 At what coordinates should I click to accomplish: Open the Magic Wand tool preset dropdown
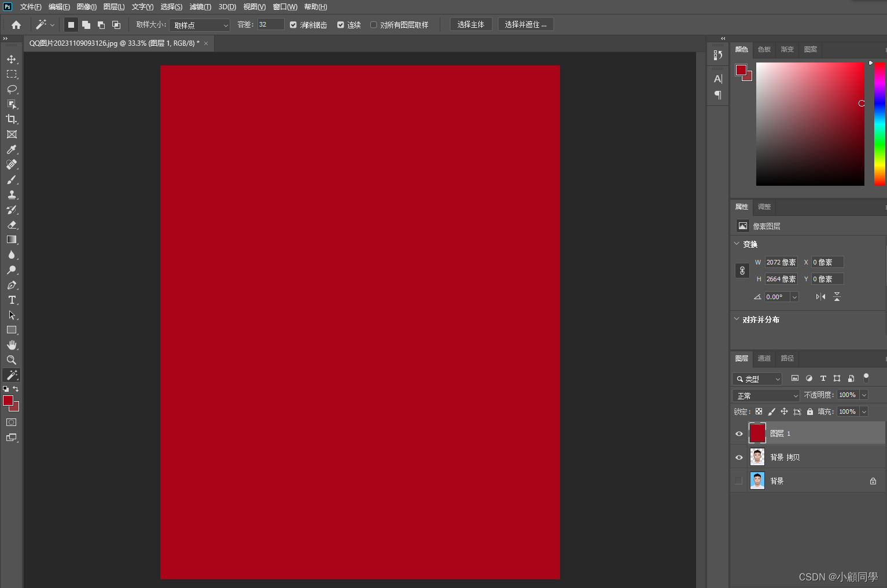[x=52, y=25]
